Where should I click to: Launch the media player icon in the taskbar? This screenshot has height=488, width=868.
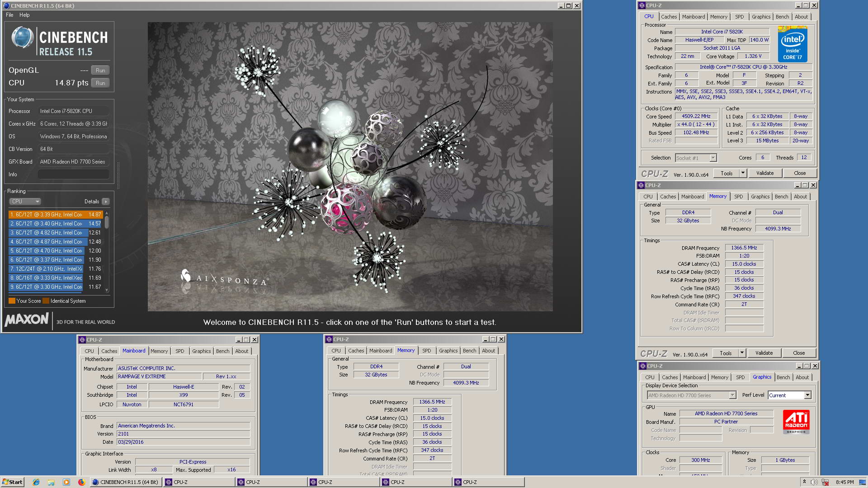point(66,482)
